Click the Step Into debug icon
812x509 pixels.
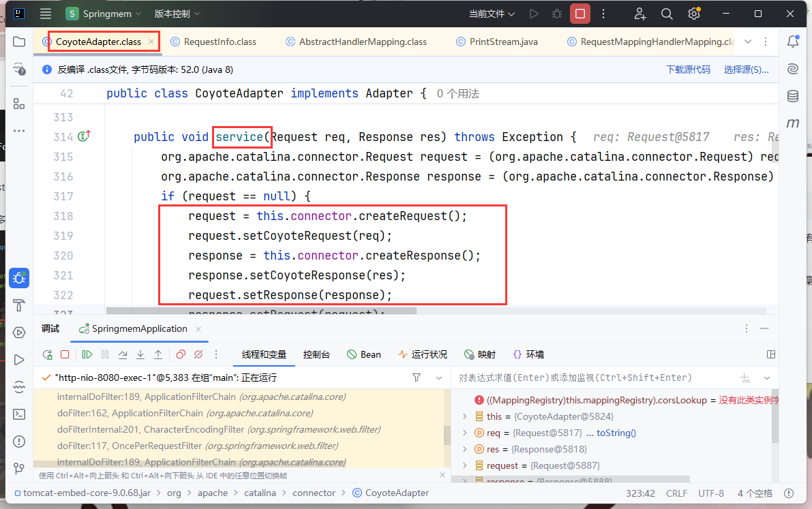(x=140, y=354)
